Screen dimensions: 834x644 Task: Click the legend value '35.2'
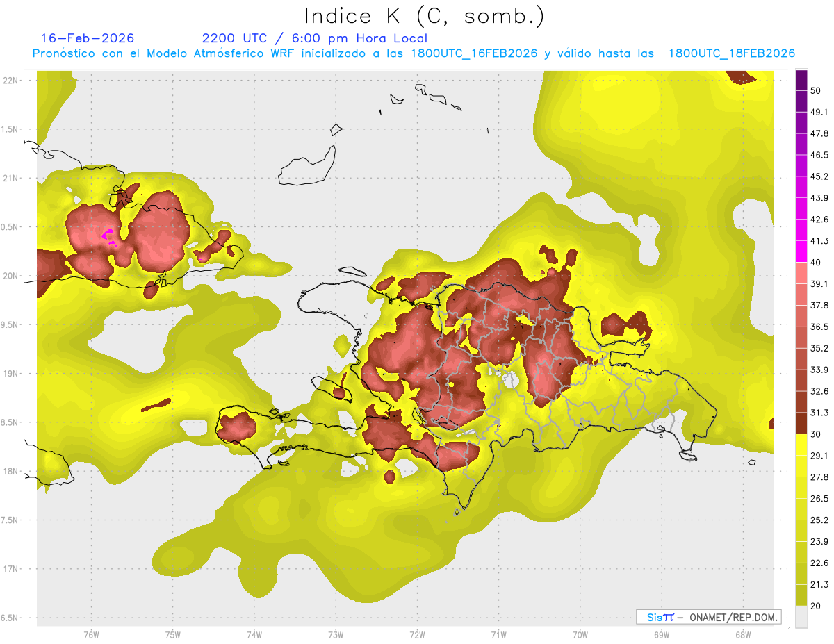[819, 348]
